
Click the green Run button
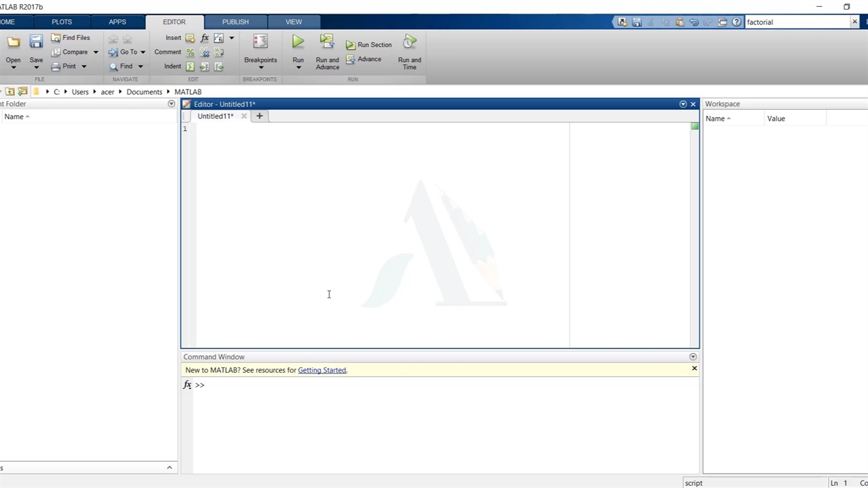[298, 42]
